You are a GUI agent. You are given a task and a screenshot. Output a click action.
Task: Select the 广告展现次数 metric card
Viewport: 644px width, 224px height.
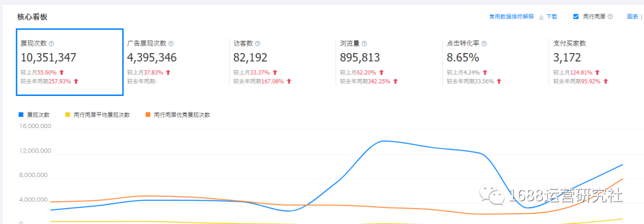coord(176,62)
